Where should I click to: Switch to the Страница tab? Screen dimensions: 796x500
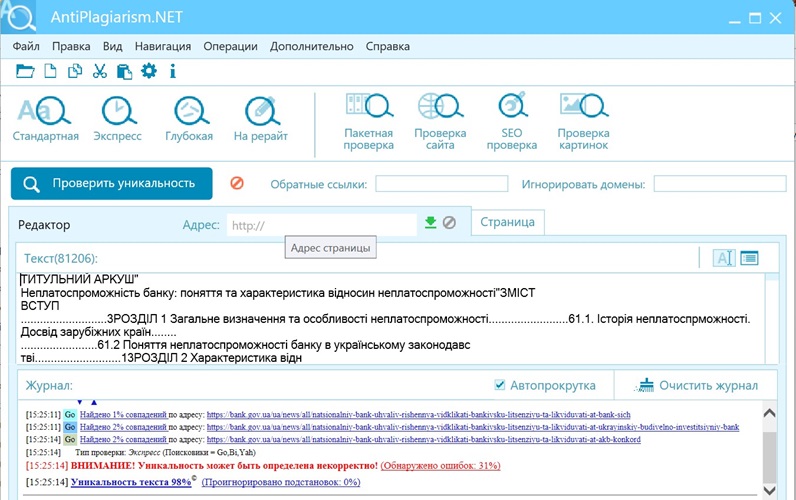coord(508,222)
